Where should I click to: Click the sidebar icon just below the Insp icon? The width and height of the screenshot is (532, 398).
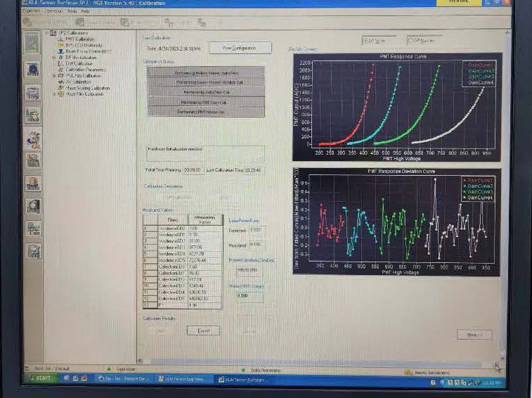[33, 184]
